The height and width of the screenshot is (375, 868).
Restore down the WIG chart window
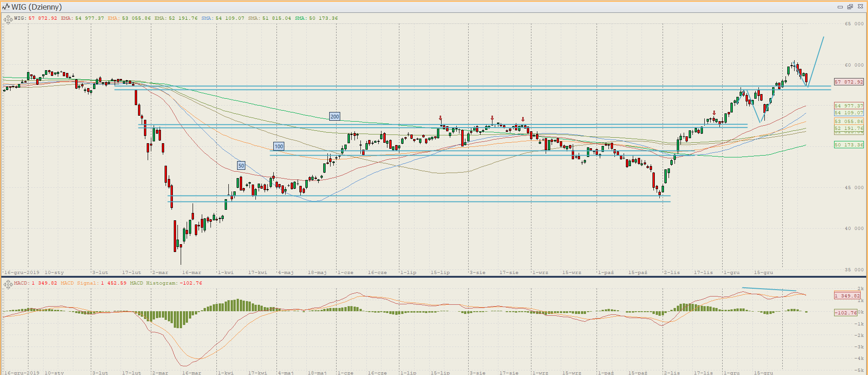850,7
